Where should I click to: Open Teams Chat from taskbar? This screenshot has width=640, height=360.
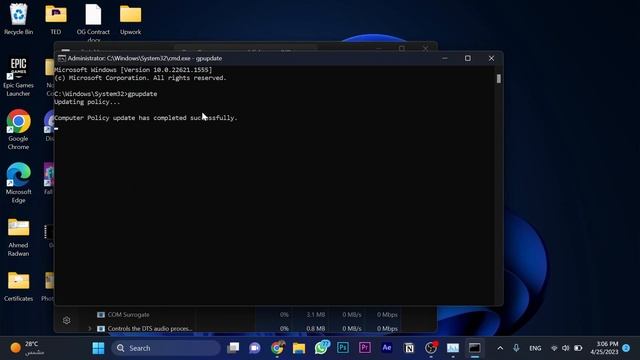255,348
